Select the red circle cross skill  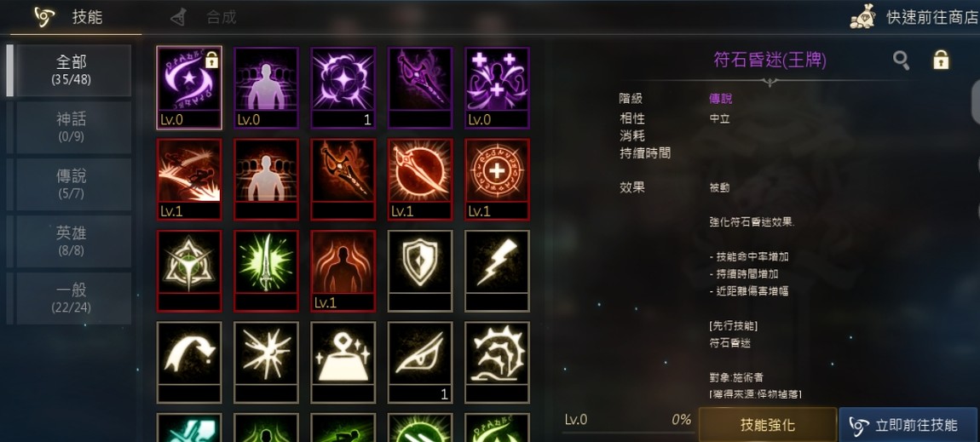(497, 179)
